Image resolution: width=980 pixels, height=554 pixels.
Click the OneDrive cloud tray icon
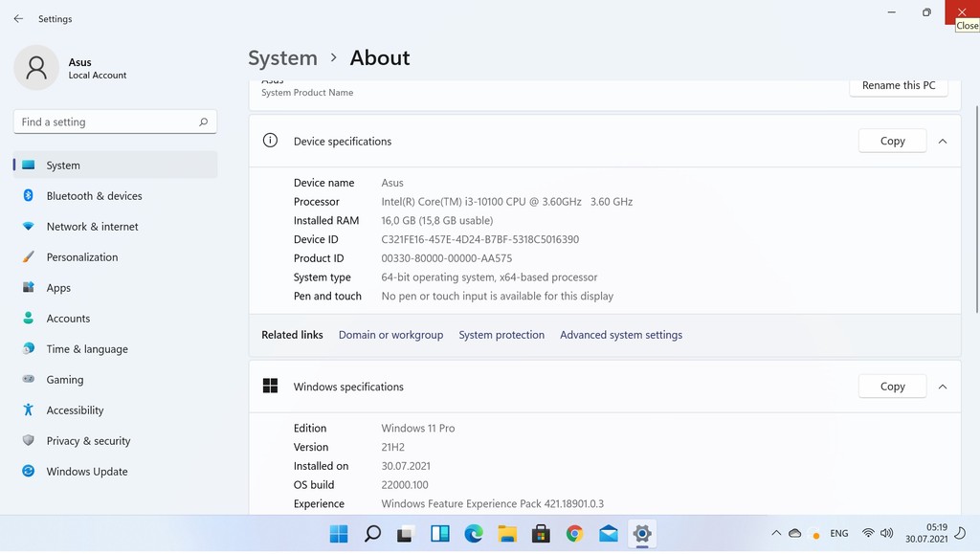coord(795,533)
